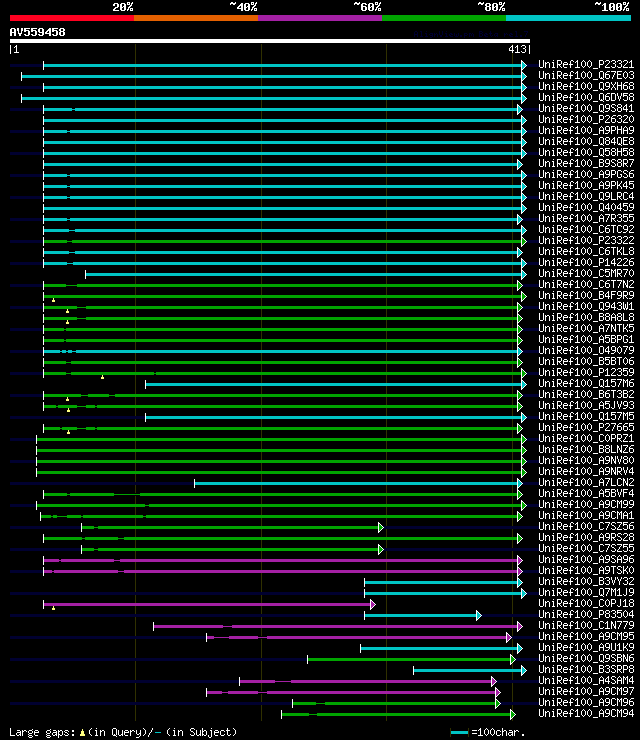Click the UniRef100_A9NV80 label
This screenshot has width=640, height=740.
point(586,460)
